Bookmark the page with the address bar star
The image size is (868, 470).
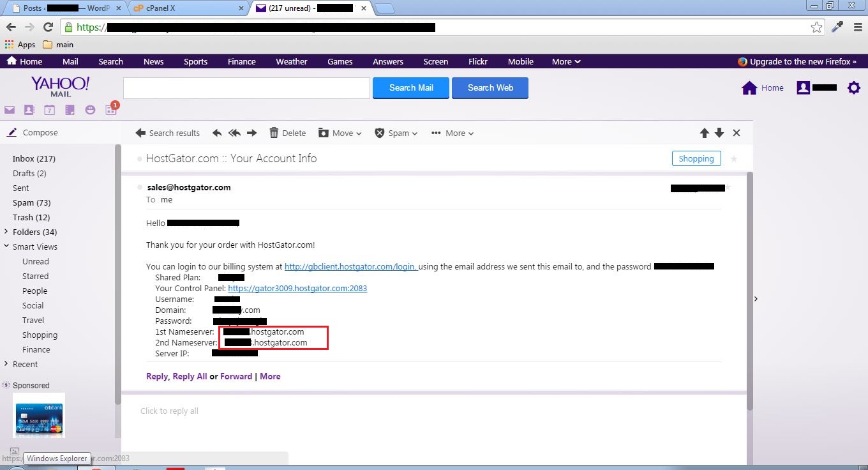pyautogui.click(x=816, y=27)
